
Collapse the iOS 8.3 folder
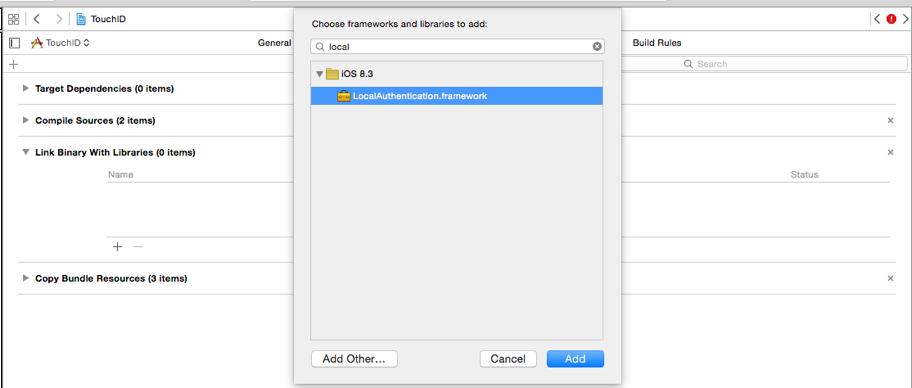click(319, 74)
